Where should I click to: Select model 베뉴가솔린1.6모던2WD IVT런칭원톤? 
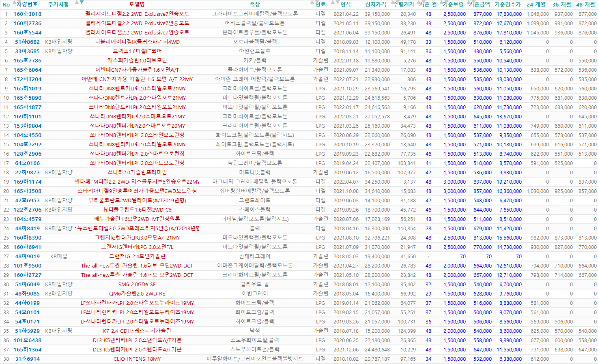click(137, 219)
